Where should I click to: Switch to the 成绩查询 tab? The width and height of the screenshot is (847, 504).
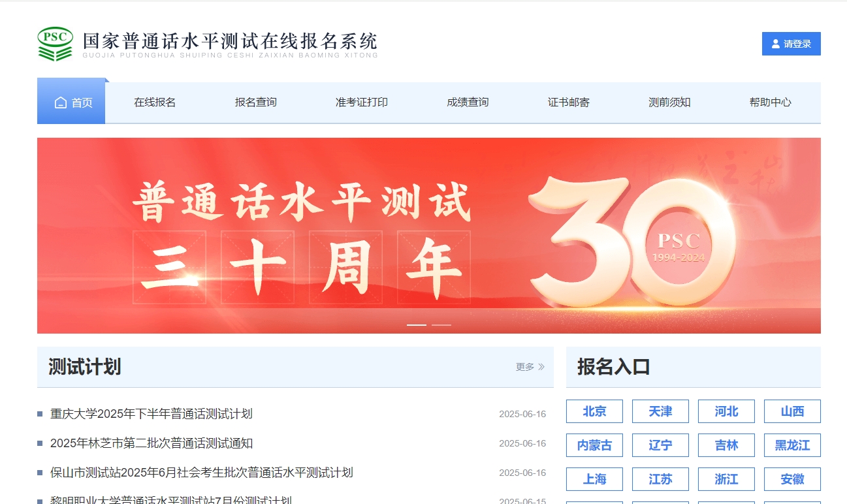tap(467, 102)
